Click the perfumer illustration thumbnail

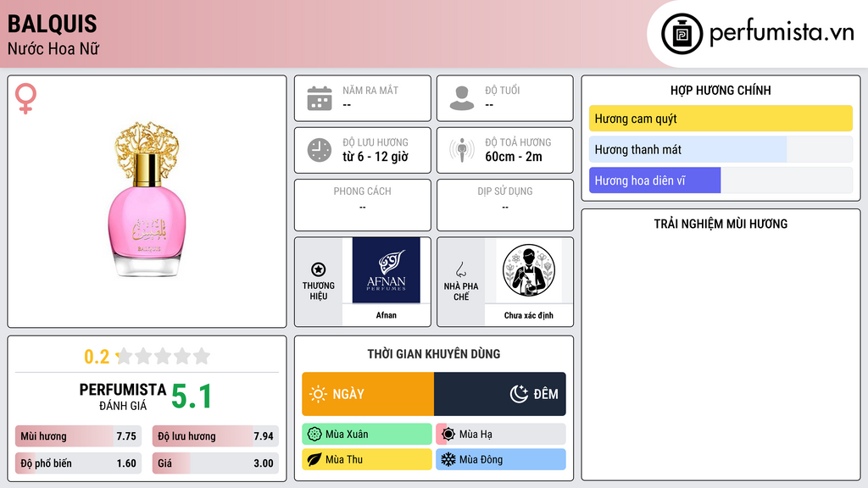pyautogui.click(x=529, y=270)
